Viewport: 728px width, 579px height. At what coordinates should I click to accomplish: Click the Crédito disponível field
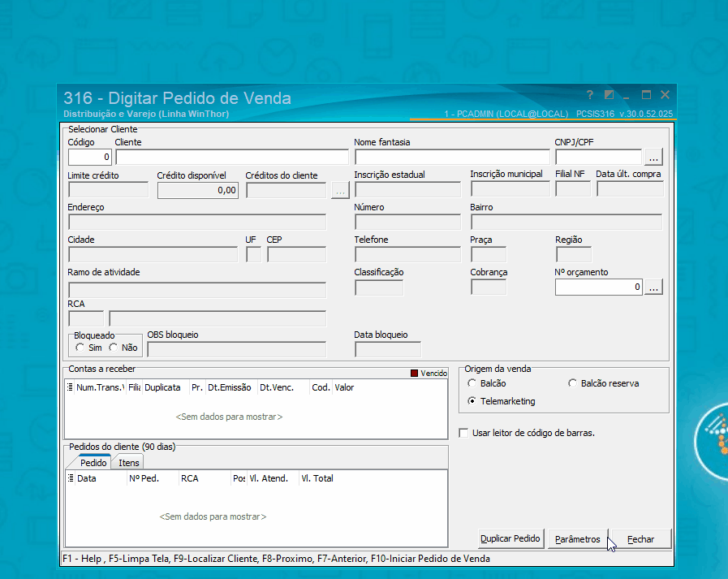point(198,191)
